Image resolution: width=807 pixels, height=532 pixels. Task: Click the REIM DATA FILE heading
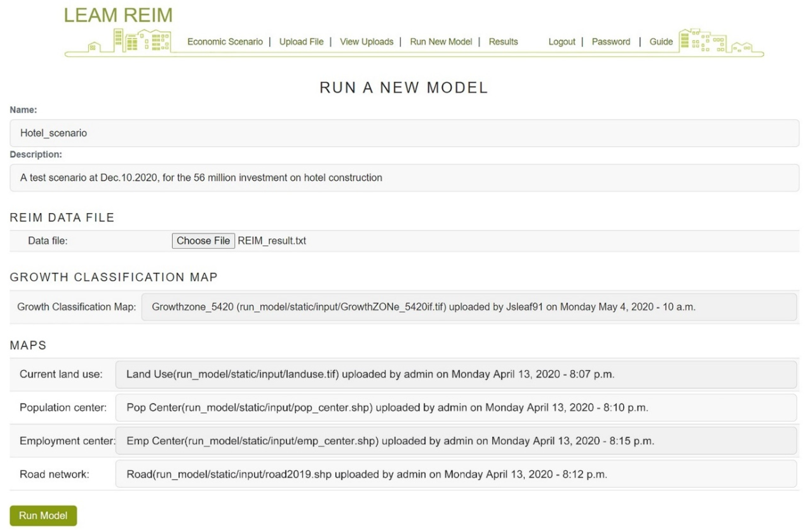pyautogui.click(x=62, y=217)
